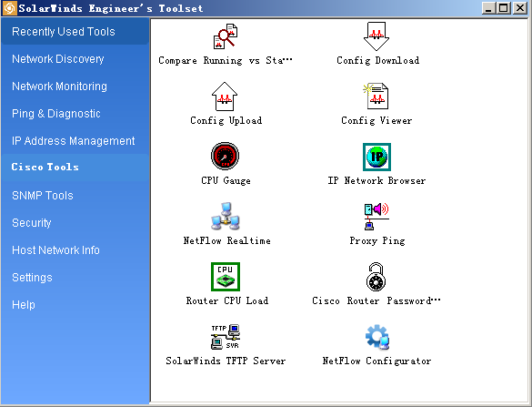The image size is (532, 407).
Task: Click the "Proxy Ping" label text
Action: 376,241
